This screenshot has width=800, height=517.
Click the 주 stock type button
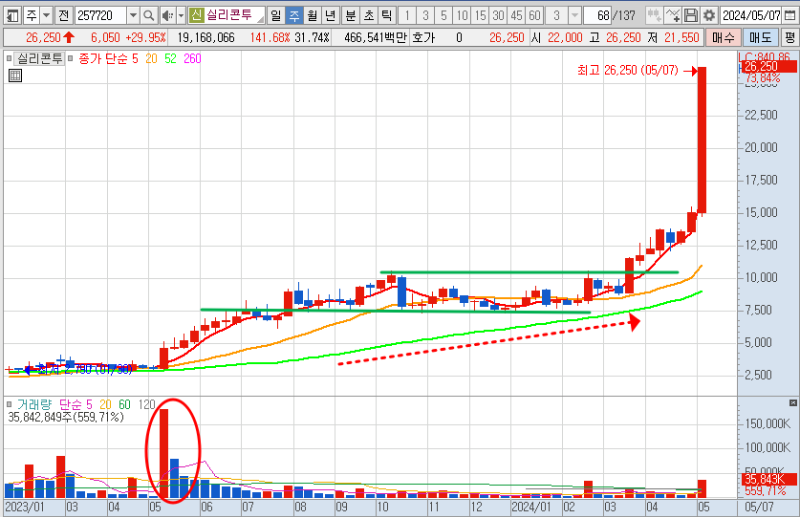[x=31, y=16]
